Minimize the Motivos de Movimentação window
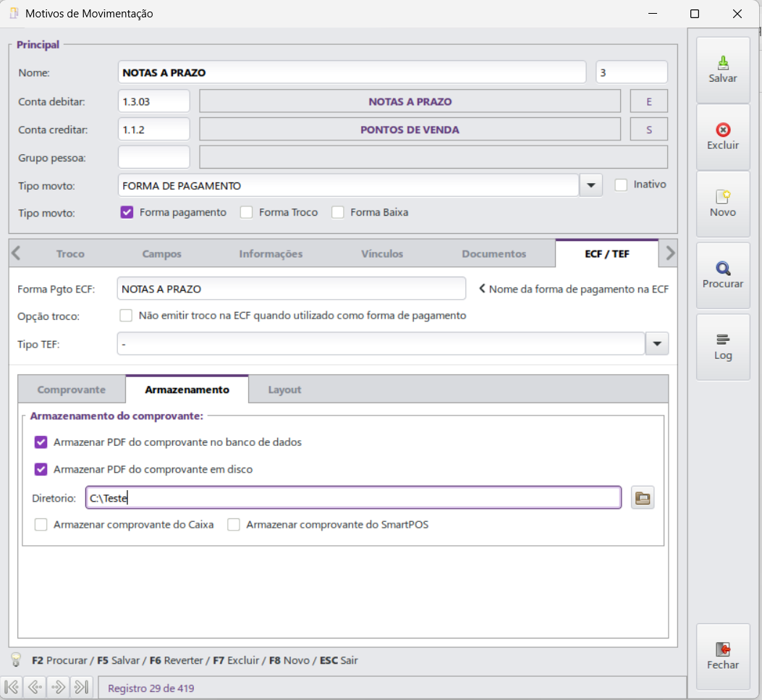 click(x=653, y=14)
